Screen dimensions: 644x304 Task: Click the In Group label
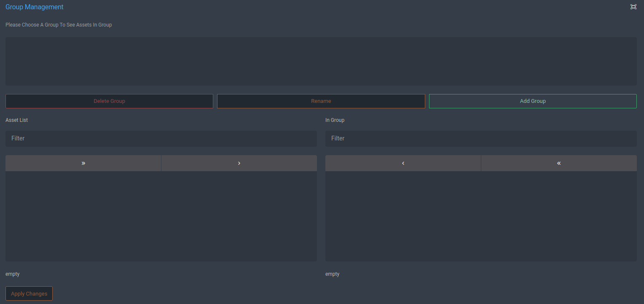coord(335,120)
